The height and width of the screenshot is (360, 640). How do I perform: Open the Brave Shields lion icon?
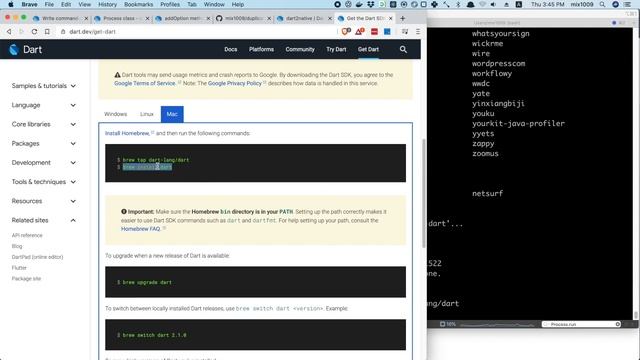(346, 31)
